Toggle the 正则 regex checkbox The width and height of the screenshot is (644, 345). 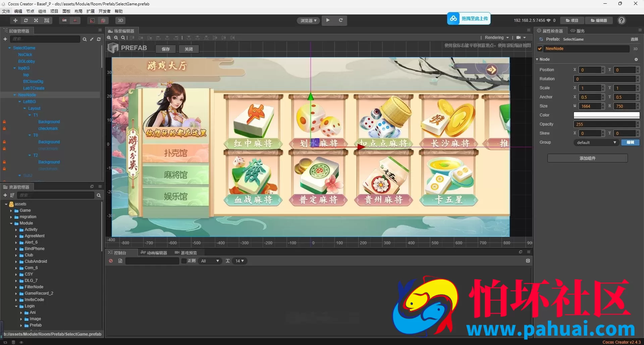(184, 261)
